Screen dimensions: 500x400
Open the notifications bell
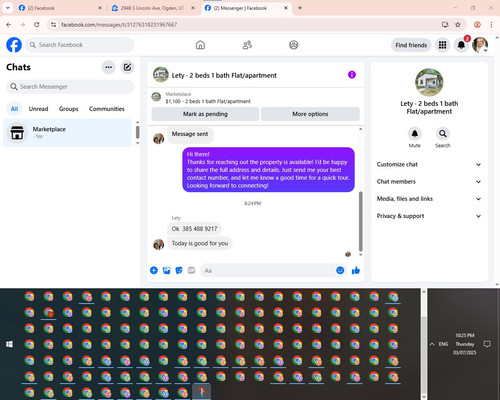[461, 45]
